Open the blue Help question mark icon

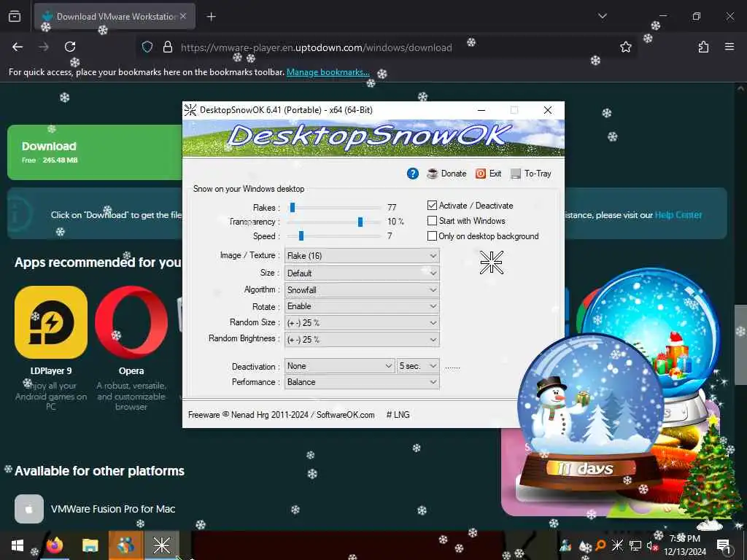tap(413, 174)
